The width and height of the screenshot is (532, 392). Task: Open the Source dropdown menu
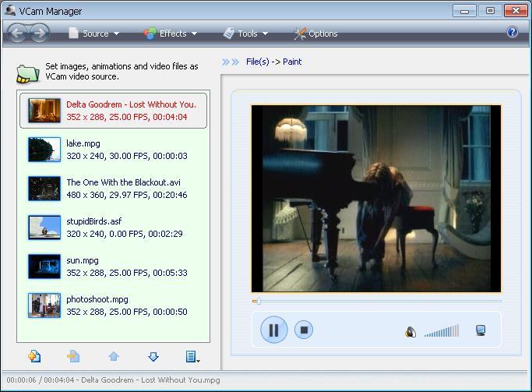[94, 34]
